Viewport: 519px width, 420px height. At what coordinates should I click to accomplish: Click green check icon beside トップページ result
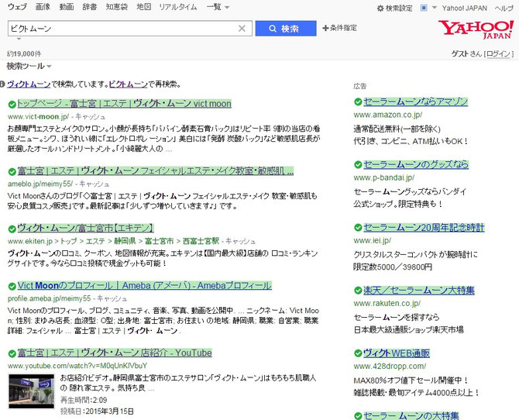(x=12, y=105)
